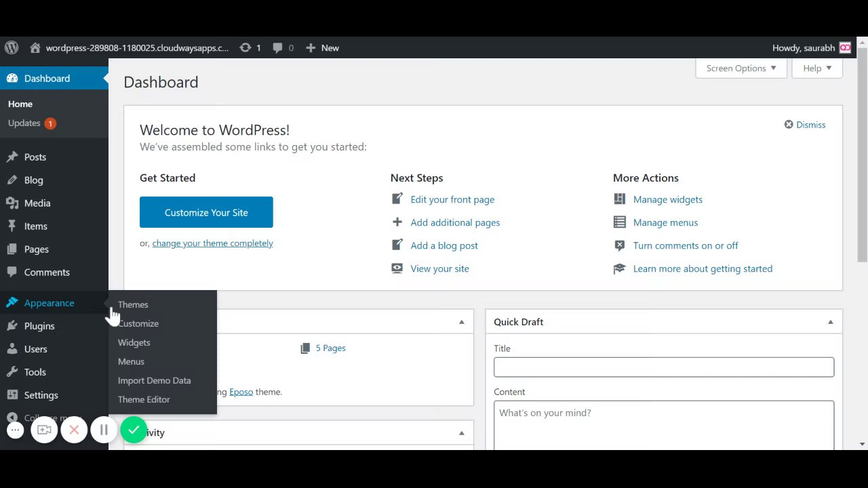This screenshot has width=868, height=488.
Task: Click the Plugins plug icon in sidebar
Action: [12, 325]
